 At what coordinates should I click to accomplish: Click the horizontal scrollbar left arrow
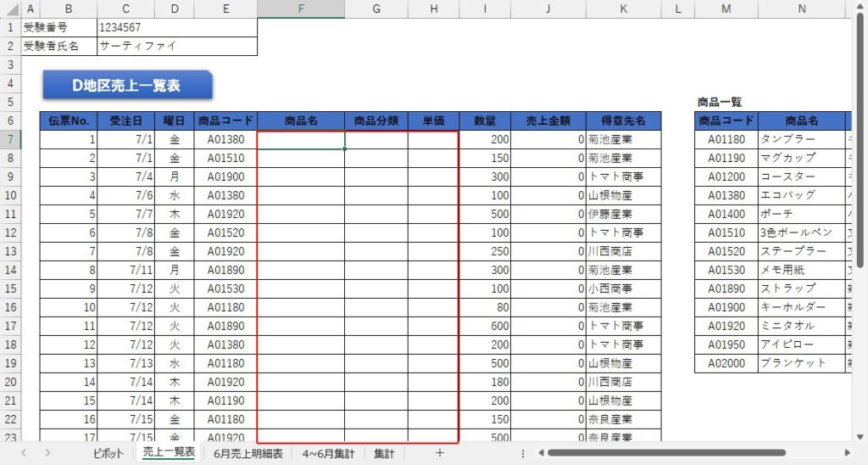pyautogui.click(x=539, y=453)
